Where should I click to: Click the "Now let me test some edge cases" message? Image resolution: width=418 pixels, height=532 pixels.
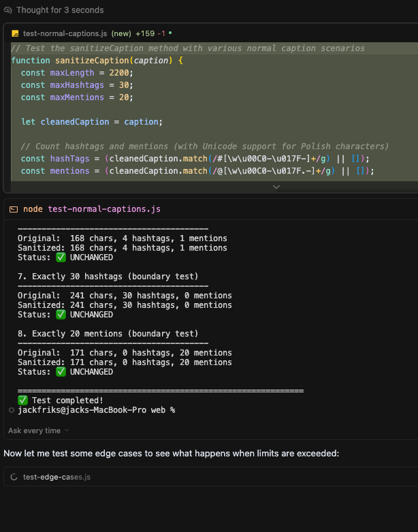pyautogui.click(x=171, y=453)
